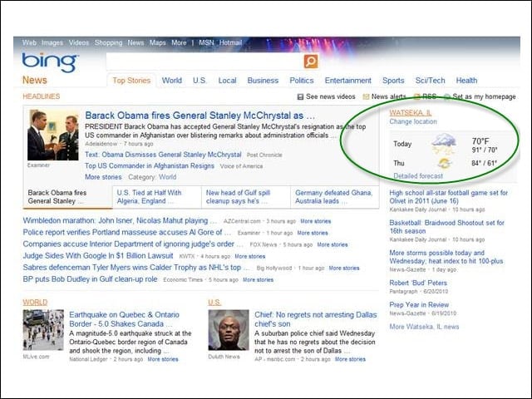The image size is (532, 399).
Task: Switch to the World news tab
Action: click(x=172, y=81)
